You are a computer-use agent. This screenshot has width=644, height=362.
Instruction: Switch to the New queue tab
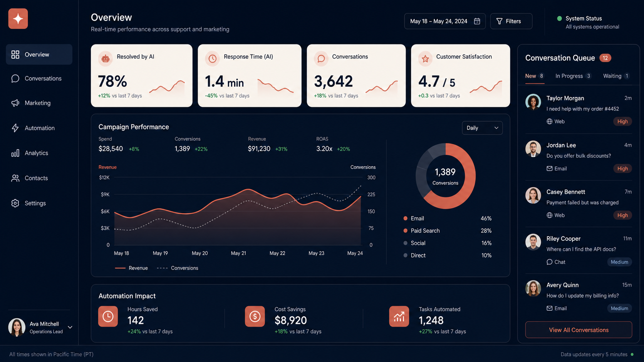click(x=535, y=76)
